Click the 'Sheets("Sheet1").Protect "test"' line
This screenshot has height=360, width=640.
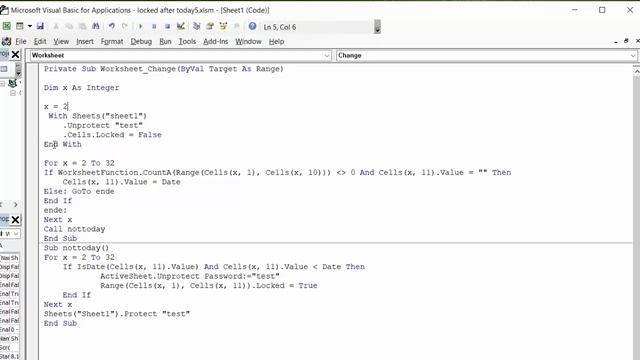(x=117, y=314)
